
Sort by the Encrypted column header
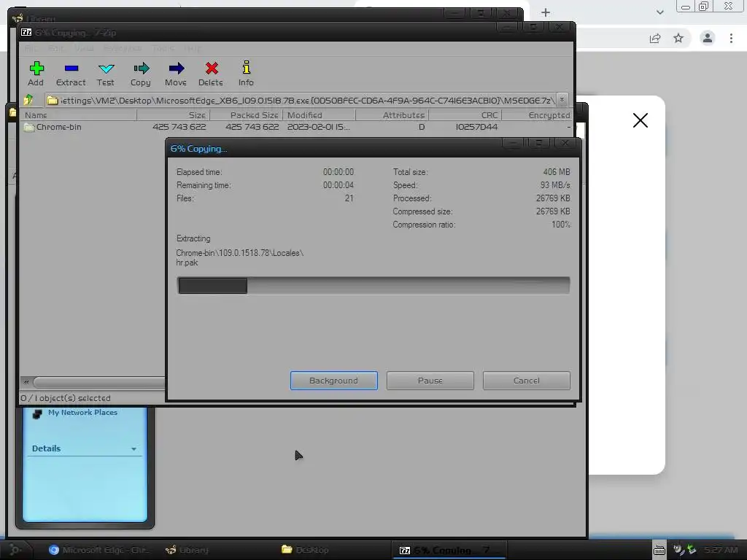point(537,115)
